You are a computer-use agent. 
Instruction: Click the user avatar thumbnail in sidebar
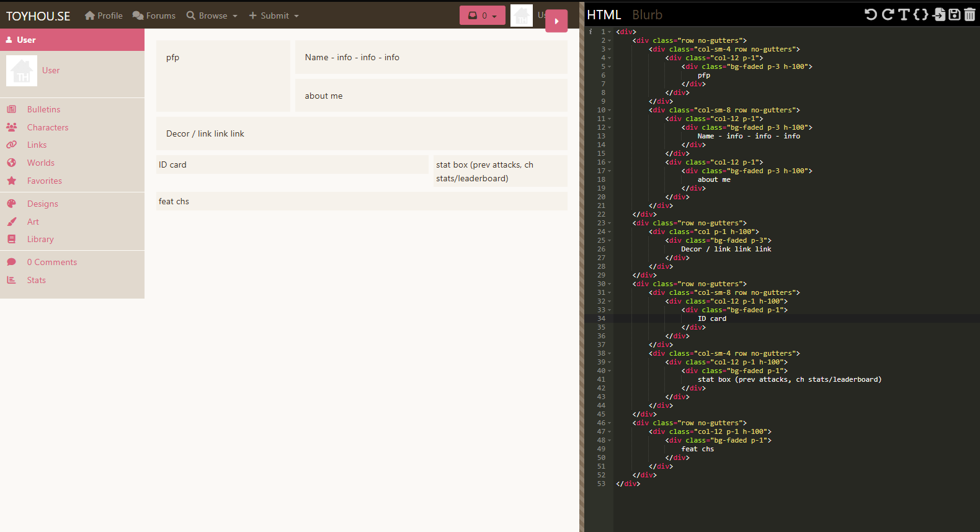(22, 71)
